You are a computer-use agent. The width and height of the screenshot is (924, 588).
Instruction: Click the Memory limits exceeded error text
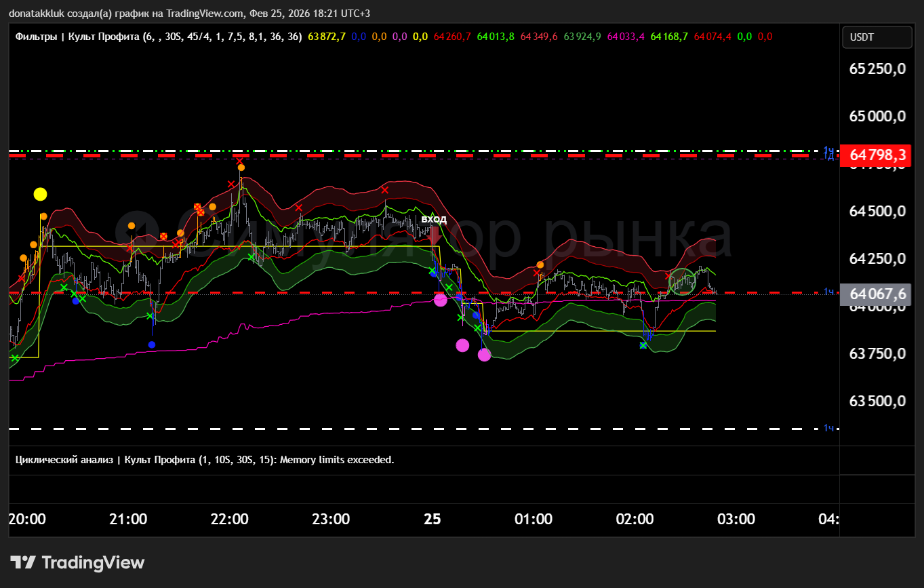point(337,460)
